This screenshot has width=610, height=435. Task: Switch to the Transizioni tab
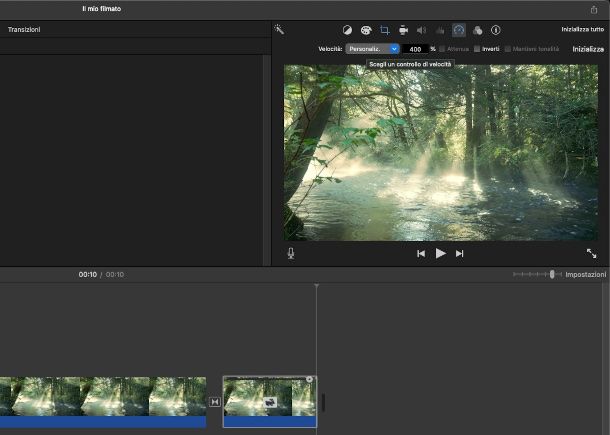pyautogui.click(x=24, y=30)
